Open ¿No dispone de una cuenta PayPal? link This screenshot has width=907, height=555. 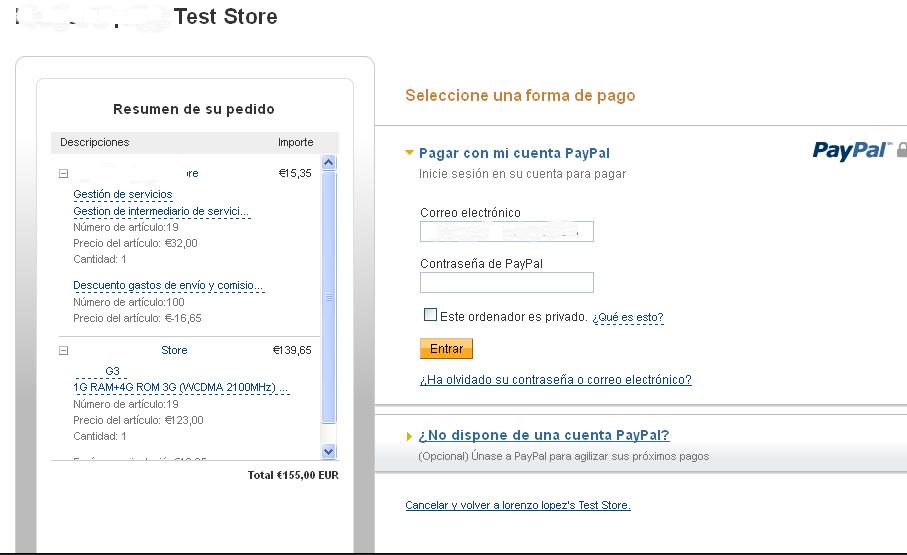pyautogui.click(x=544, y=435)
